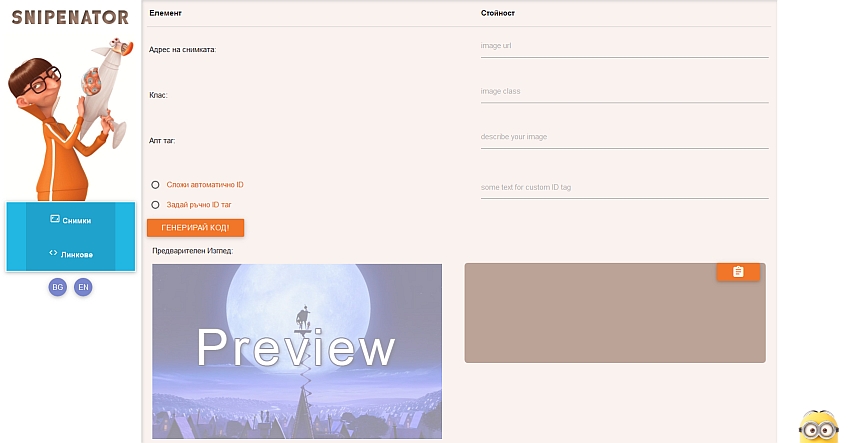Select the Сложи автоматично ID radio button
Image resolution: width=848 pixels, height=443 pixels.
click(x=155, y=185)
